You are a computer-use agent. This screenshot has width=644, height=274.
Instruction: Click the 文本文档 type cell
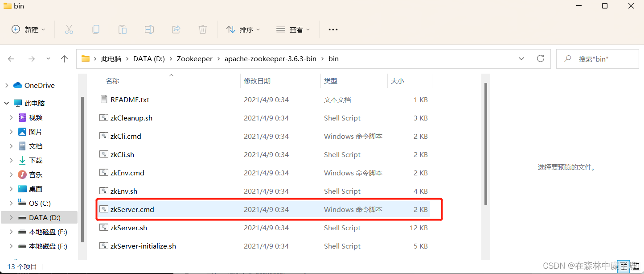pos(337,100)
